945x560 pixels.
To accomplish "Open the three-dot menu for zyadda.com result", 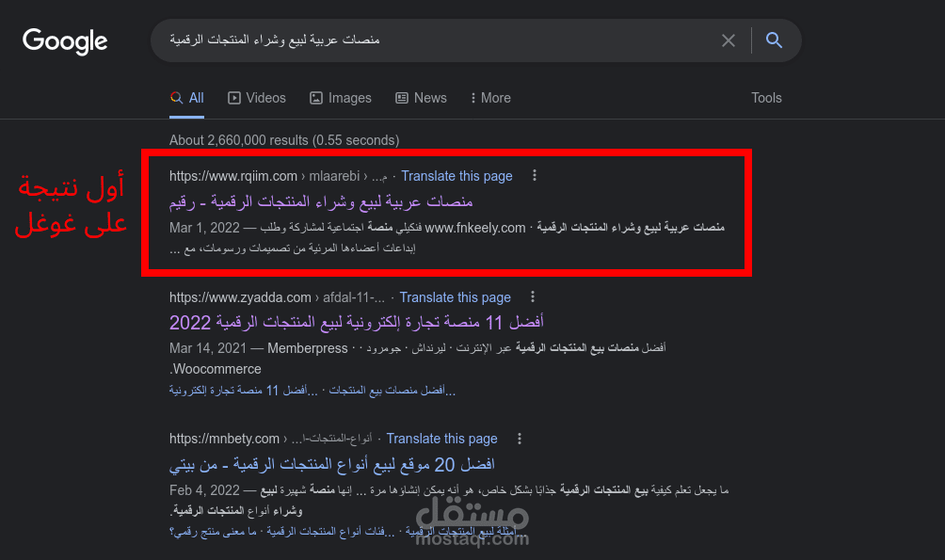I will (532, 296).
